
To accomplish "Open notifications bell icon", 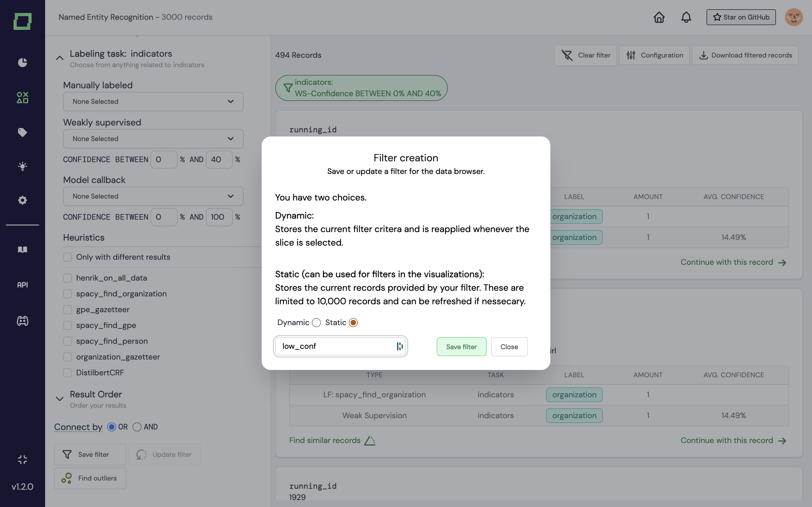I will (686, 17).
